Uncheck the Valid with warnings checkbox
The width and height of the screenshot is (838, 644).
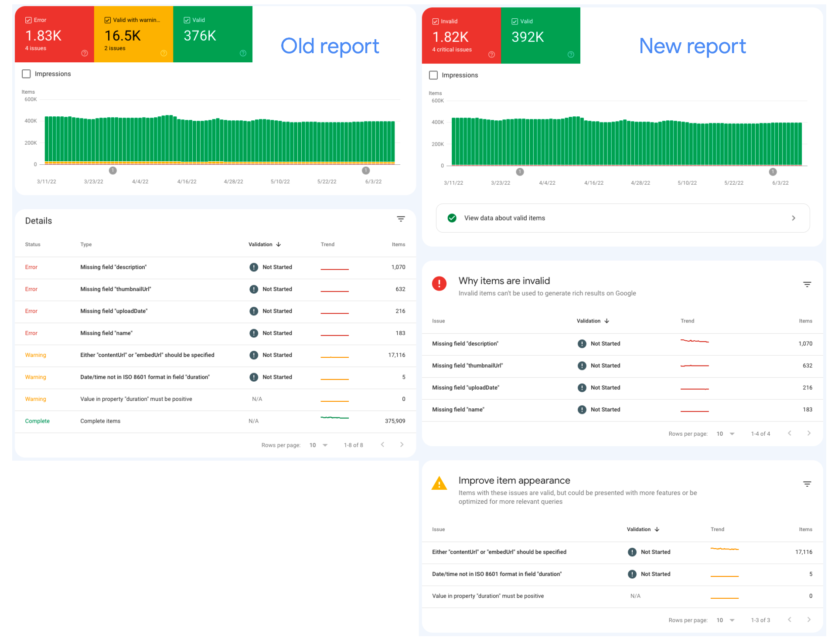pyautogui.click(x=107, y=20)
